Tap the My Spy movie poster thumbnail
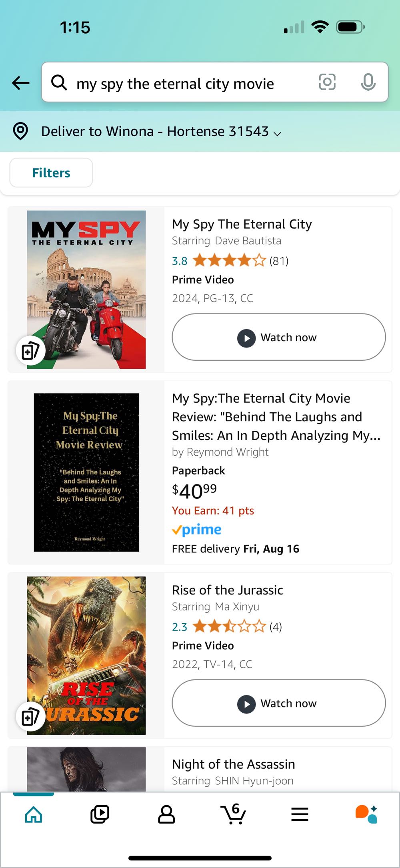Screen dimensions: 400x868 tap(86, 289)
